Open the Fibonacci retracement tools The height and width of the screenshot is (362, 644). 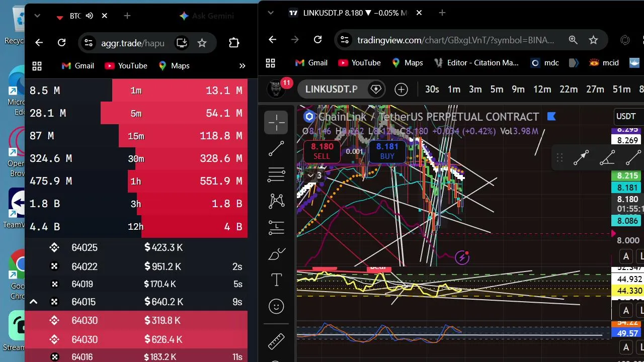point(276,174)
